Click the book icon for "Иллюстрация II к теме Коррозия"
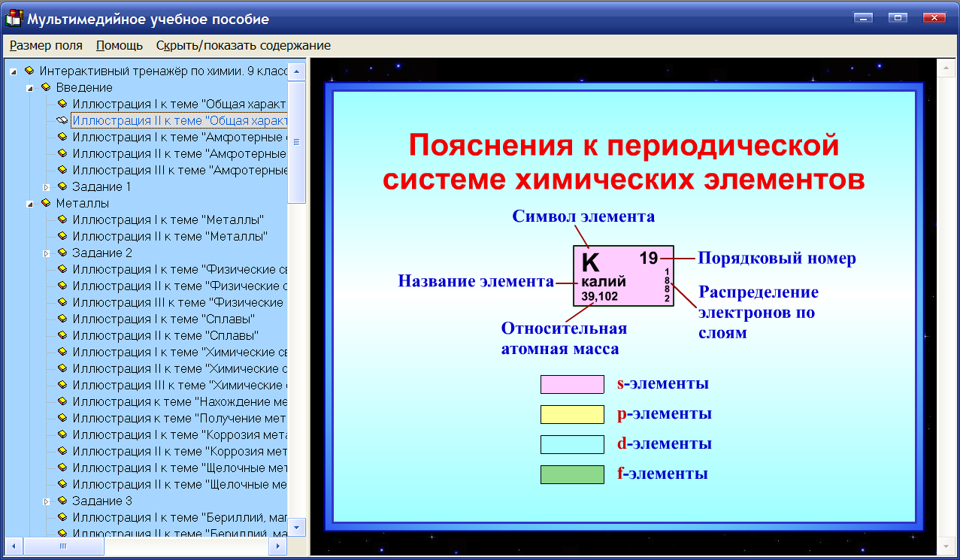The width and height of the screenshot is (960, 560). pyautogui.click(x=61, y=450)
